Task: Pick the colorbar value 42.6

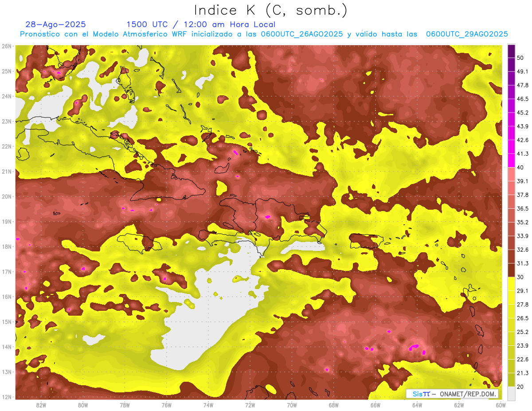Action: tap(523, 140)
